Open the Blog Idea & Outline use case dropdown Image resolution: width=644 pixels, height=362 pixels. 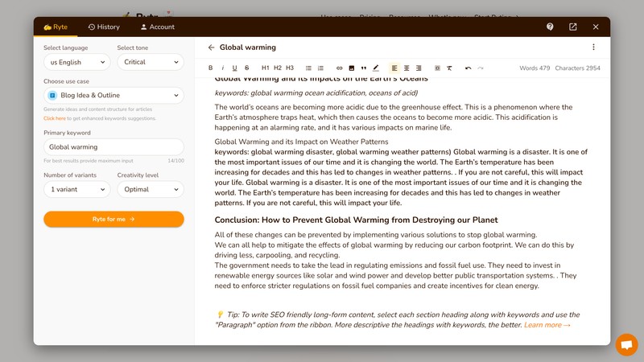click(114, 96)
